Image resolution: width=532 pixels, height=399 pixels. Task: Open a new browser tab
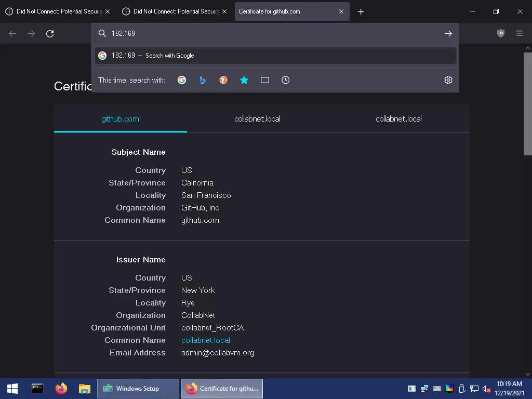coord(361,12)
